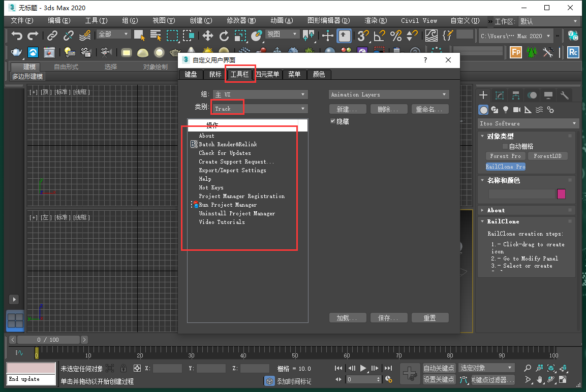
Task: Open the Display panel tab
Action: pos(548,95)
